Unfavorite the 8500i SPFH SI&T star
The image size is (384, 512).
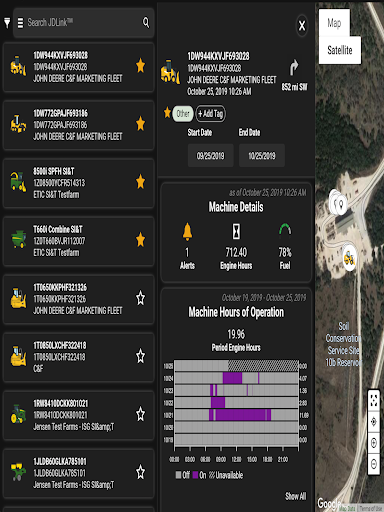pyautogui.click(x=141, y=182)
